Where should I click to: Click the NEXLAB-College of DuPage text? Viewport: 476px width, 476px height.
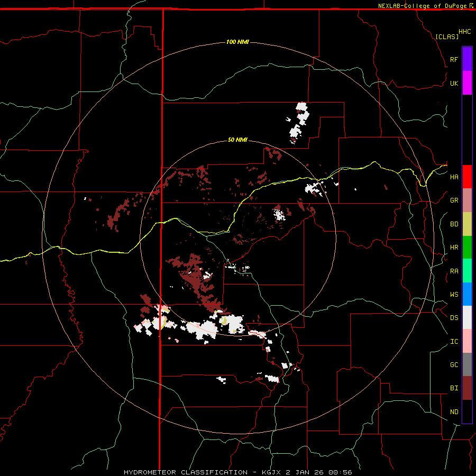[x=422, y=6]
